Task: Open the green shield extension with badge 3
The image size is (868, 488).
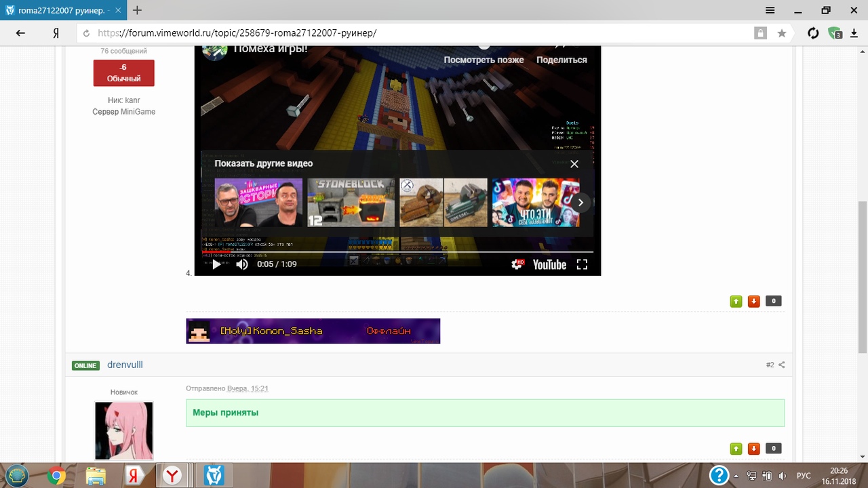Action: 835,33
